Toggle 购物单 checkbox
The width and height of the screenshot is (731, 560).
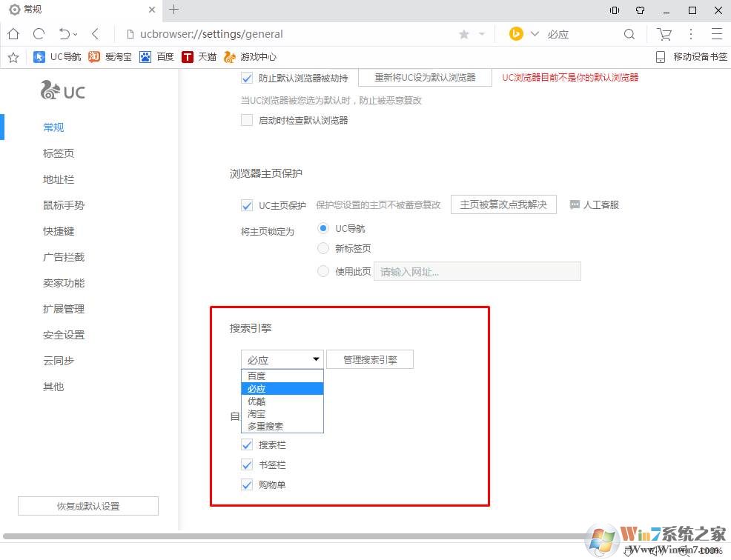[247, 485]
